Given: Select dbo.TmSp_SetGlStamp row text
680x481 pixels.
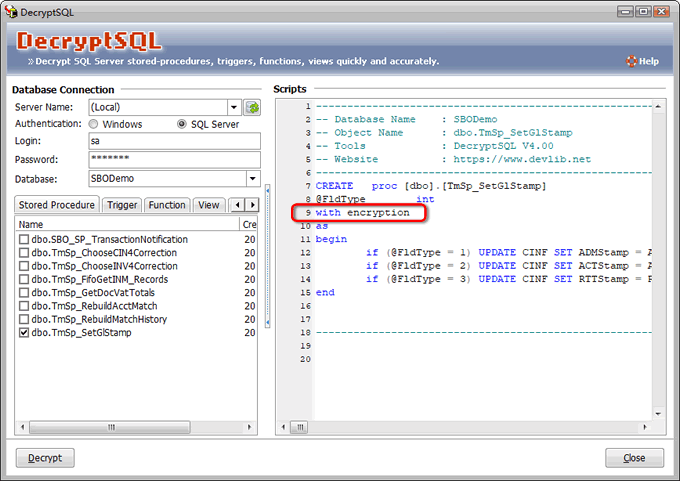Looking at the screenshot, I should tap(81, 333).
